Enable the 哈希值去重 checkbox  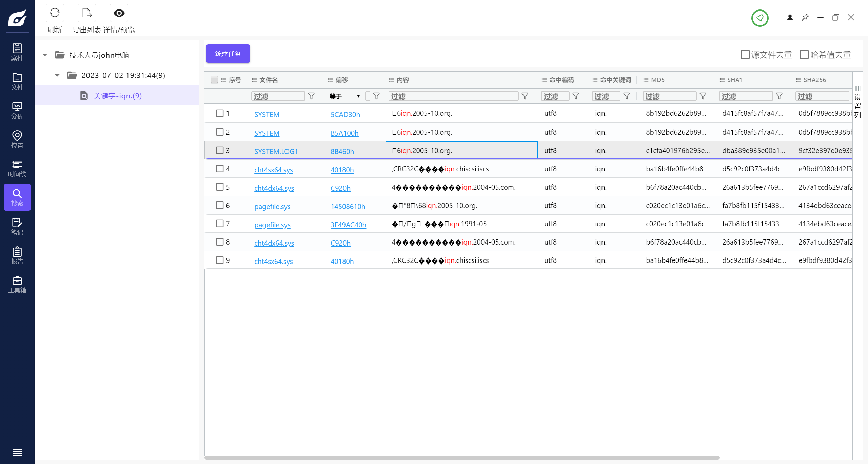804,55
